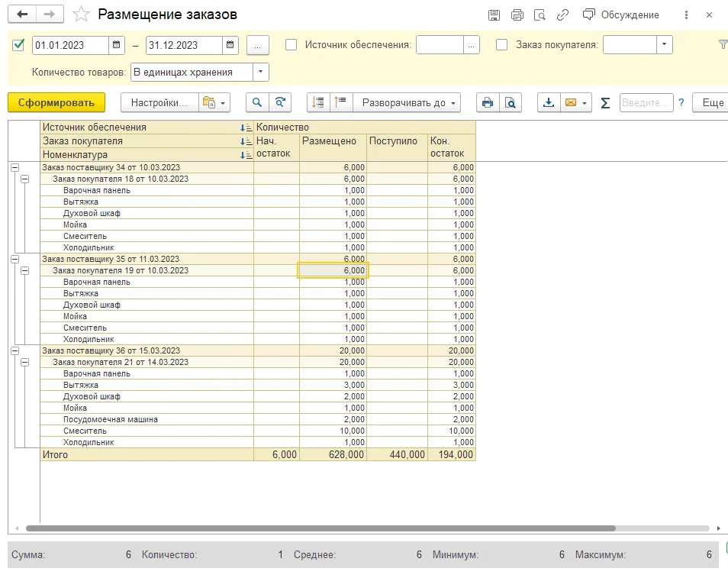
Task: Click the save diskette icon in title bar
Action: [x=494, y=15]
